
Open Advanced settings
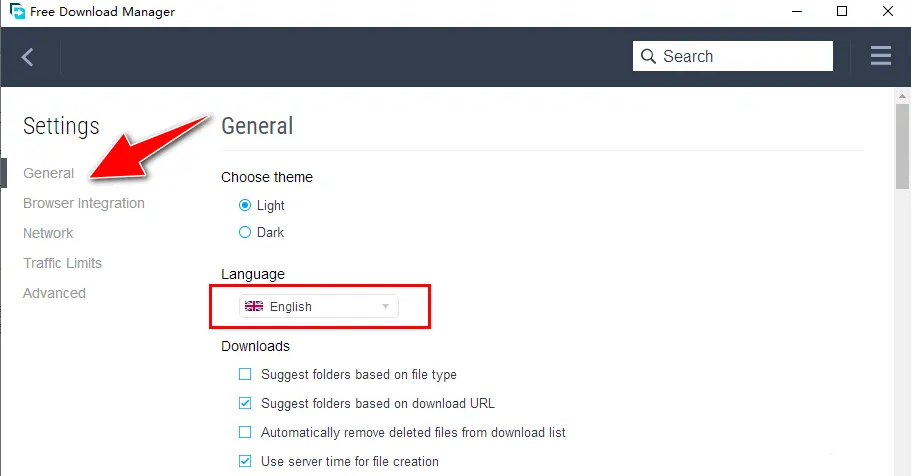click(54, 293)
